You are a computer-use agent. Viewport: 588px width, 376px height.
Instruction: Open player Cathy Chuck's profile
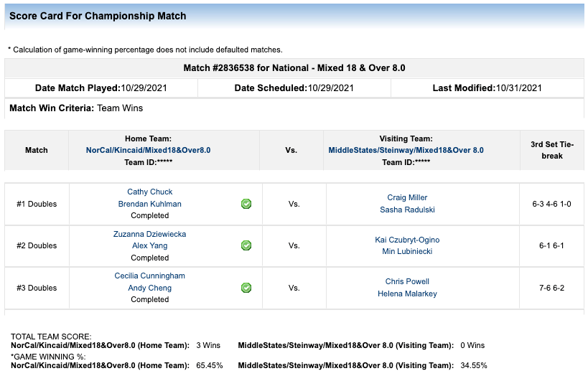(150, 192)
